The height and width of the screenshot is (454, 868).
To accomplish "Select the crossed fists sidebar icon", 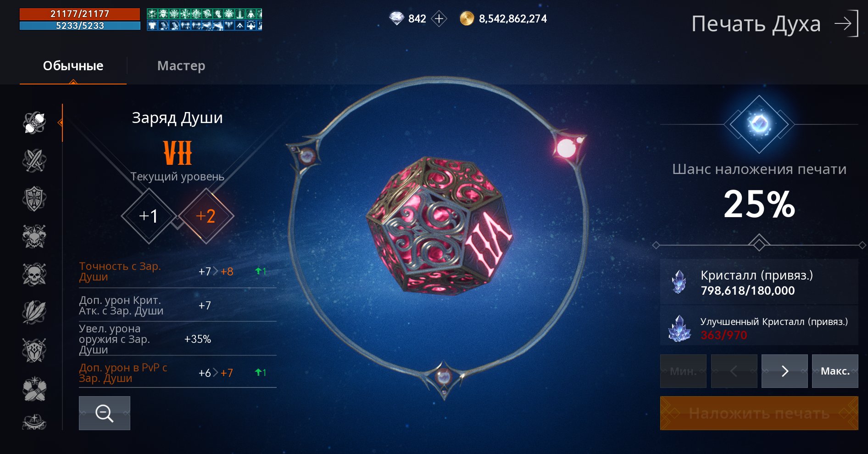I will (34, 388).
